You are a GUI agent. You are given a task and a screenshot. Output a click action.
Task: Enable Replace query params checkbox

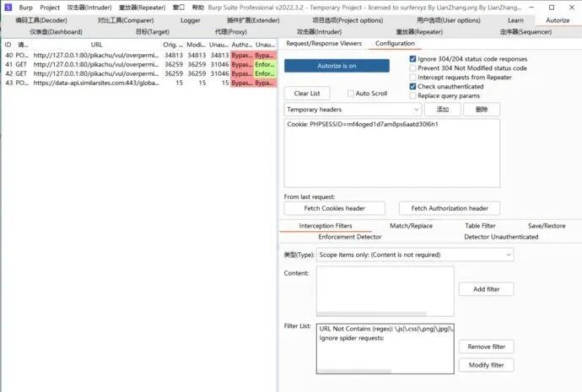(412, 96)
